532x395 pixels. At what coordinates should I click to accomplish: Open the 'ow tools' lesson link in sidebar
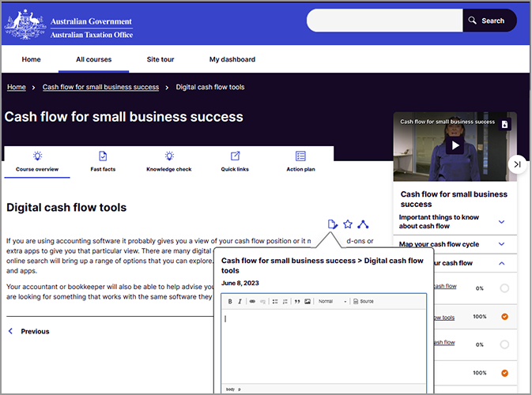coord(444,318)
